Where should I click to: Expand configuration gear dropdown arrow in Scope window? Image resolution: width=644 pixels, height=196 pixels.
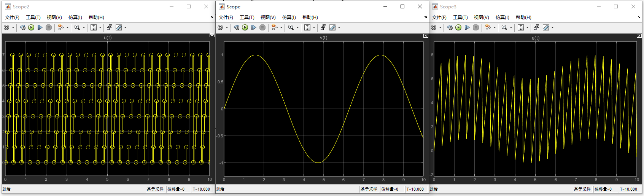(227, 27)
